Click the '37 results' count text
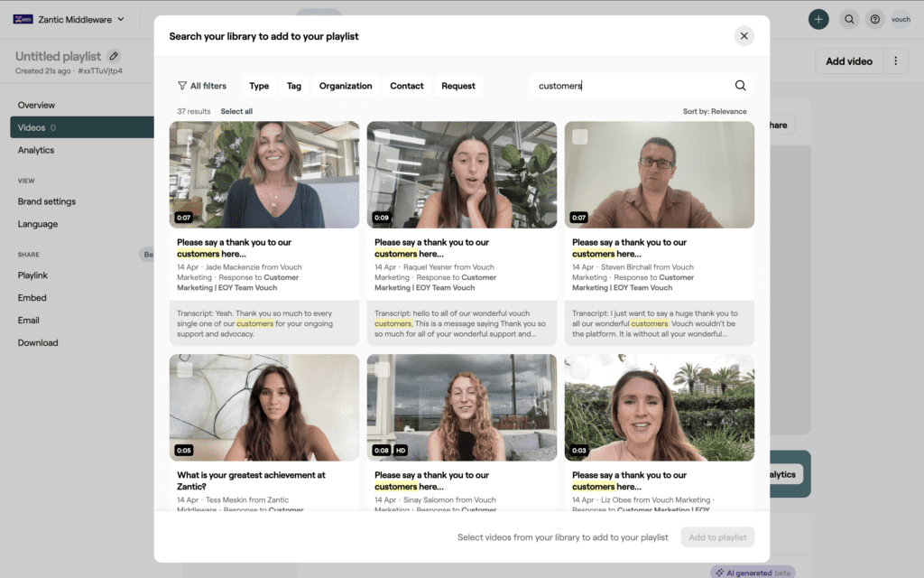This screenshot has width=924, height=578. coord(193,111)
